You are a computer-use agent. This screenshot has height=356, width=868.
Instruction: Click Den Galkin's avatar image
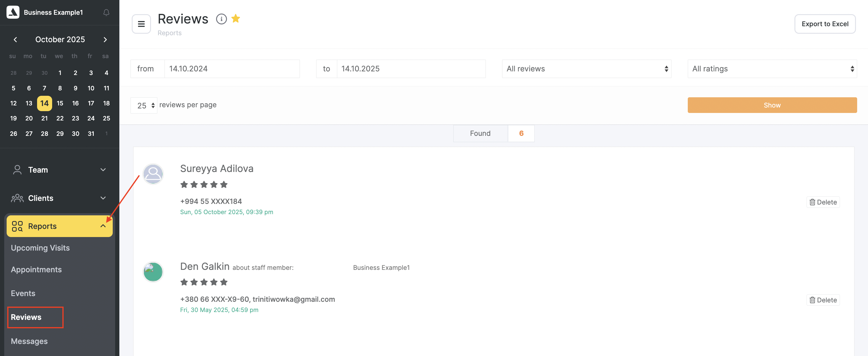(x=153, y=271)
